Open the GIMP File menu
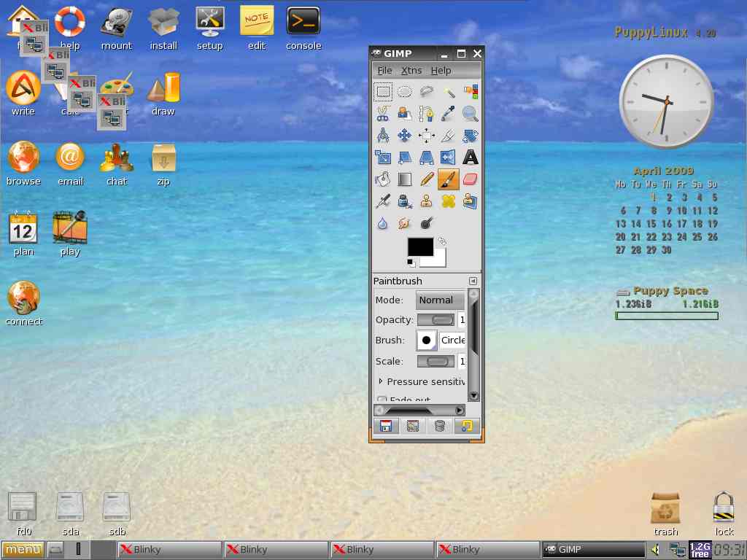 coord(384,71)
